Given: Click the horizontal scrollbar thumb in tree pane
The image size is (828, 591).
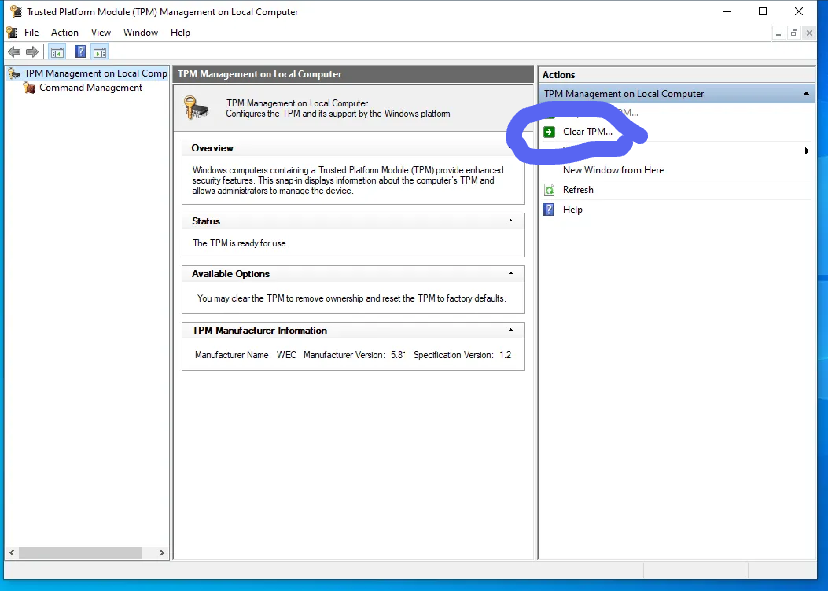Looking at the screenshot, I should (x=80, y=552).
